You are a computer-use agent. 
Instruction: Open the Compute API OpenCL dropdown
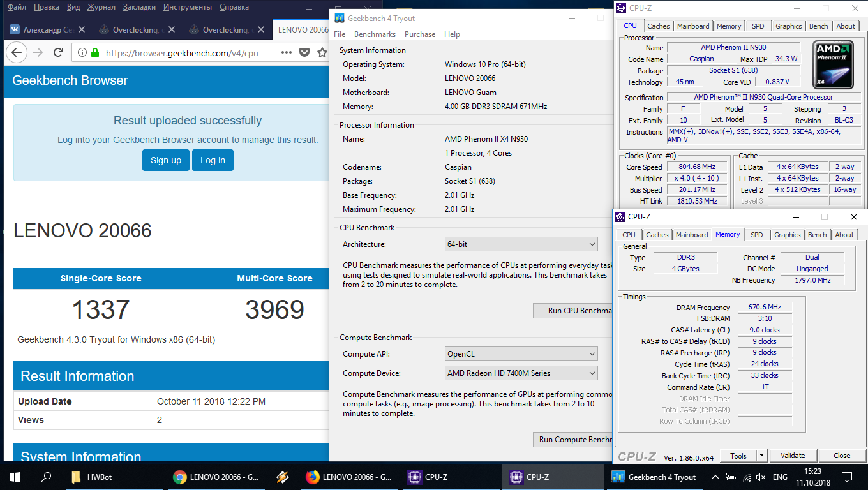[521, 354]
